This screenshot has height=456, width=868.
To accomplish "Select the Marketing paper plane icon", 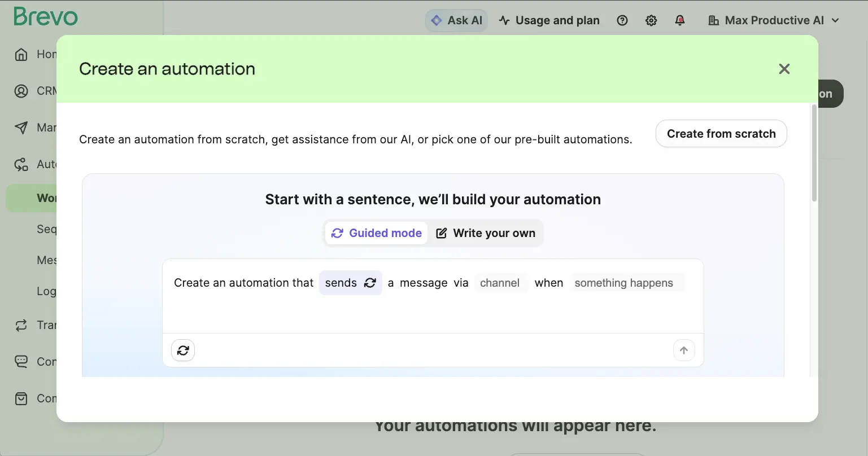I will [21, 127].
